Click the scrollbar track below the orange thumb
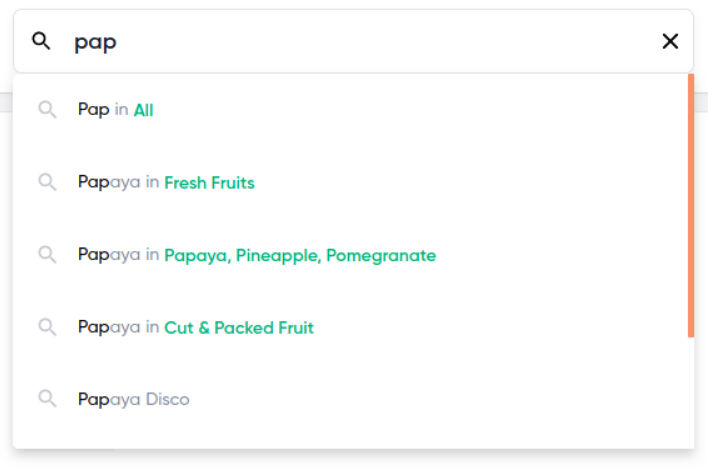Viewport: 708px width, 470px height. [690, 390]
